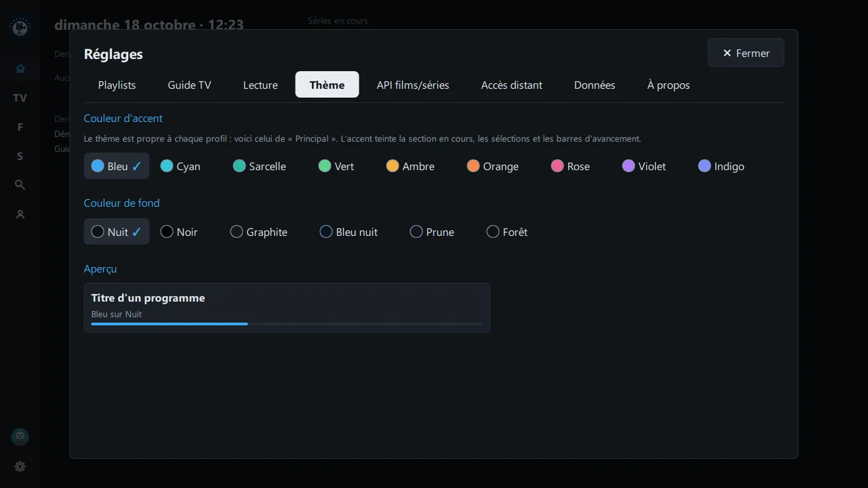
Task: Click the "Couleur de fond" heading
Action: 121,203
